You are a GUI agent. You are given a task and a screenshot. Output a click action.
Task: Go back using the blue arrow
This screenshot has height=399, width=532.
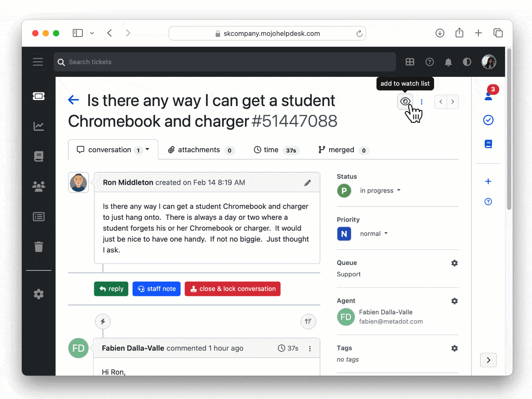74,100
